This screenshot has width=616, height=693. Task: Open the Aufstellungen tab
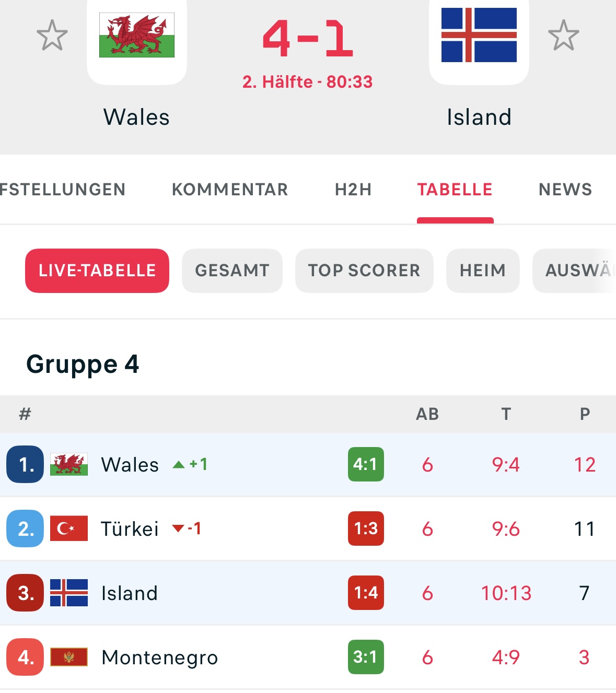pyautogui.click(x=62, y=190)
